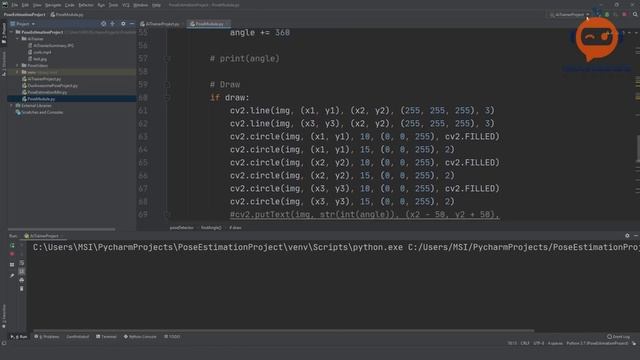
Task: Click PoseEstimationProject breadcrumb in navigation bar
Action: (x=24, y=15)
